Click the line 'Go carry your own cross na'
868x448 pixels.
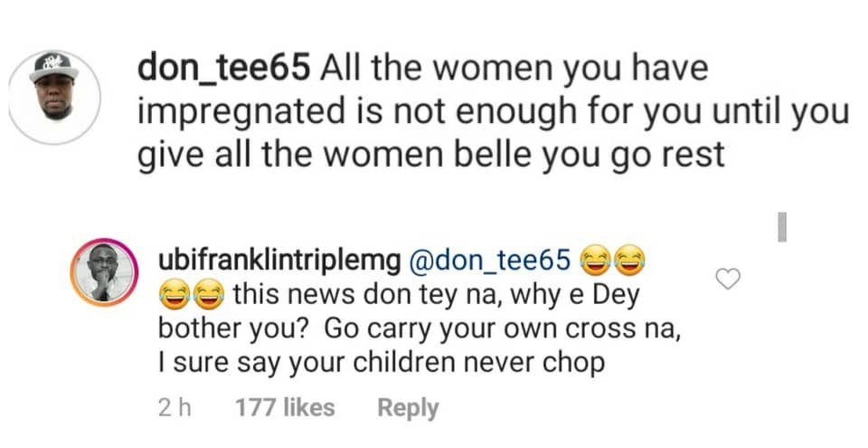[502, 330]
